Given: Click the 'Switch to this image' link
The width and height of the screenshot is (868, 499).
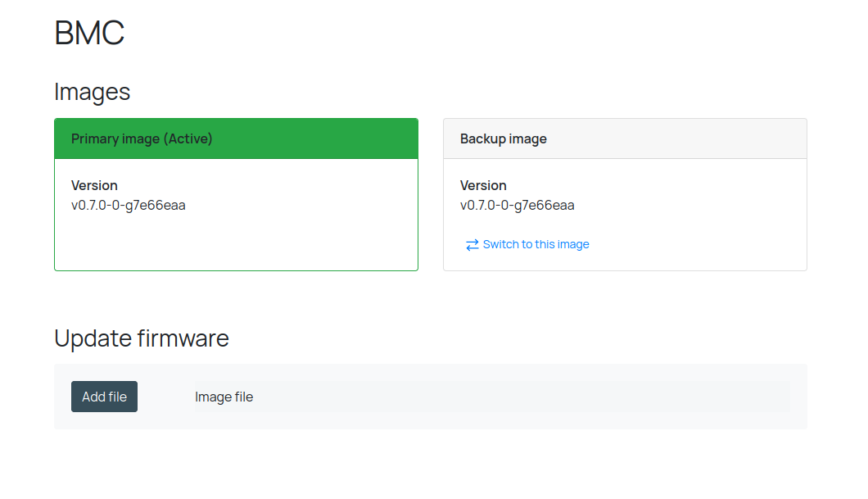Looking at the screenshot, I should tap(527, 244).
